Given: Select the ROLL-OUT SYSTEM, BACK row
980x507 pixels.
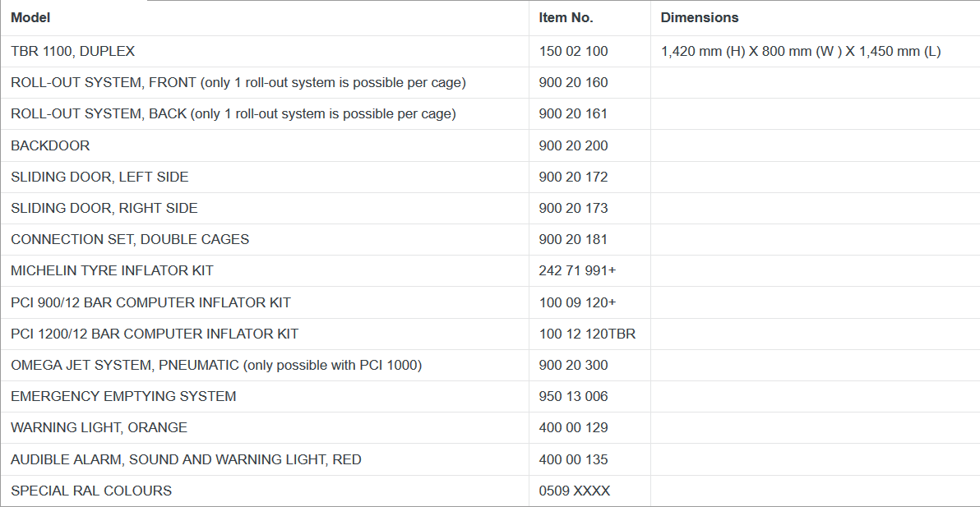Looking at the screenshot, I should click(233, 113).
